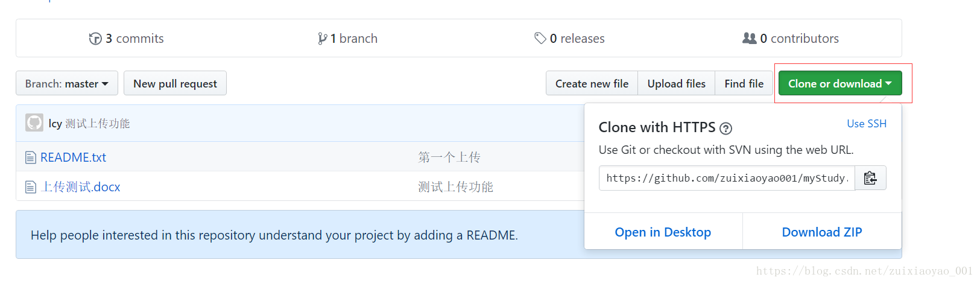Click the README.txt file icon
Image resolution: width=980 pixels, height=283 pixels.
pyautogui.click(x=31, y=157)
